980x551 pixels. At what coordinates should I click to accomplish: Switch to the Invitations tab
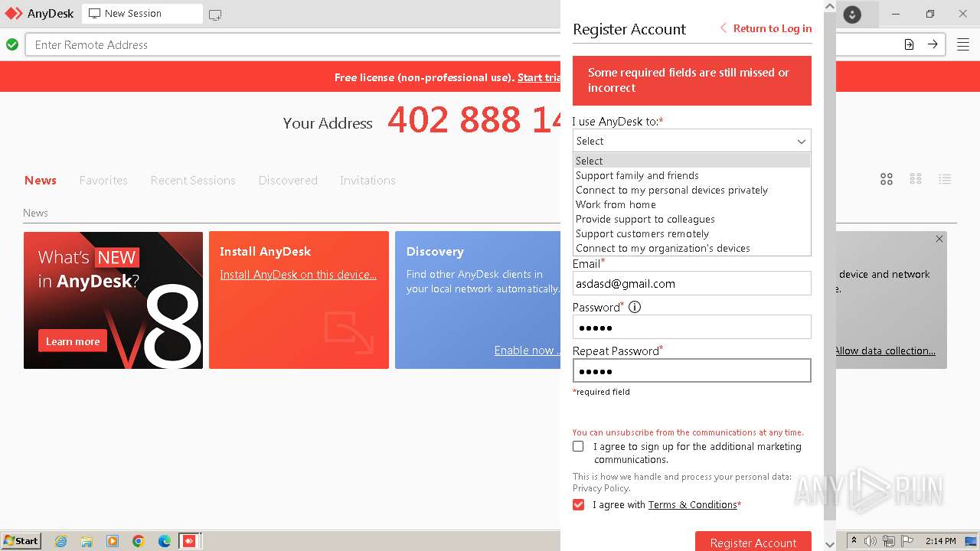tap(367, 180)
